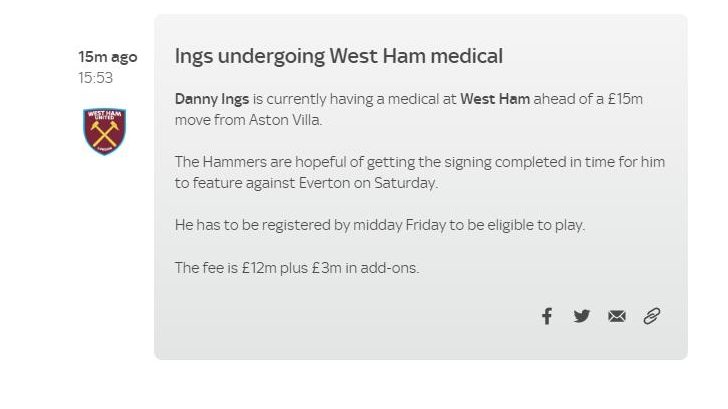Click the word 'medical' in the headline

tap(467, 56)
